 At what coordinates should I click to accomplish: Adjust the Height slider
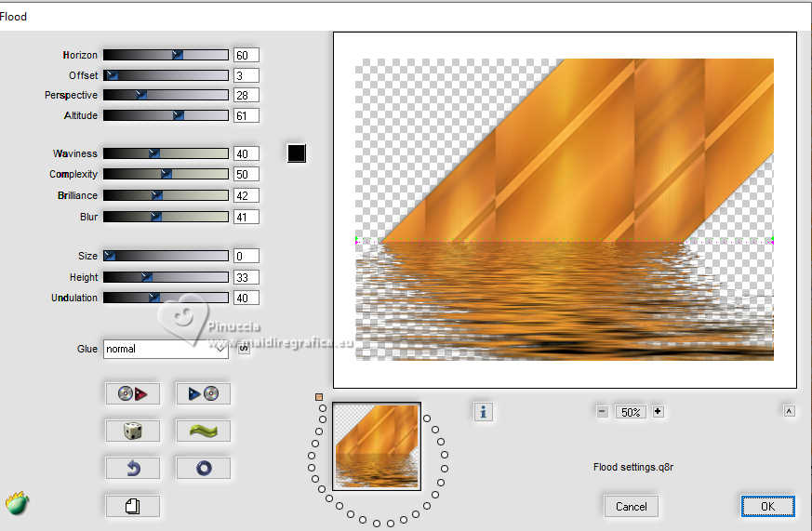point(166,277)
